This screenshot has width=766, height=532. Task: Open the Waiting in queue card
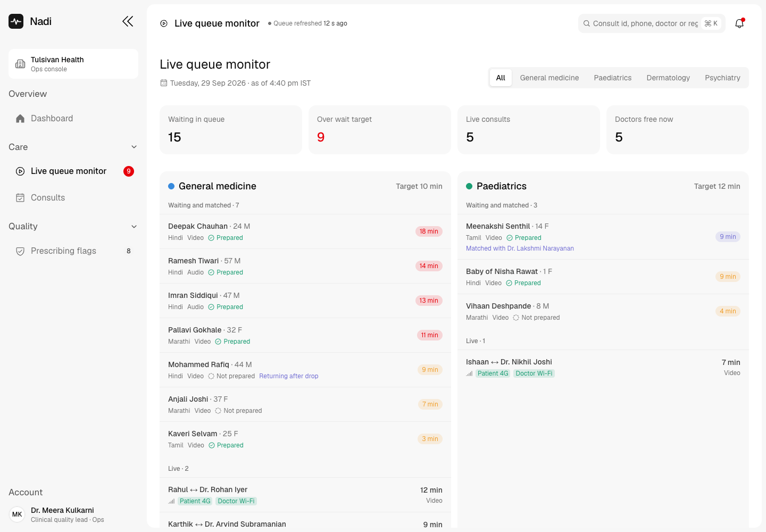click(231, 130)
